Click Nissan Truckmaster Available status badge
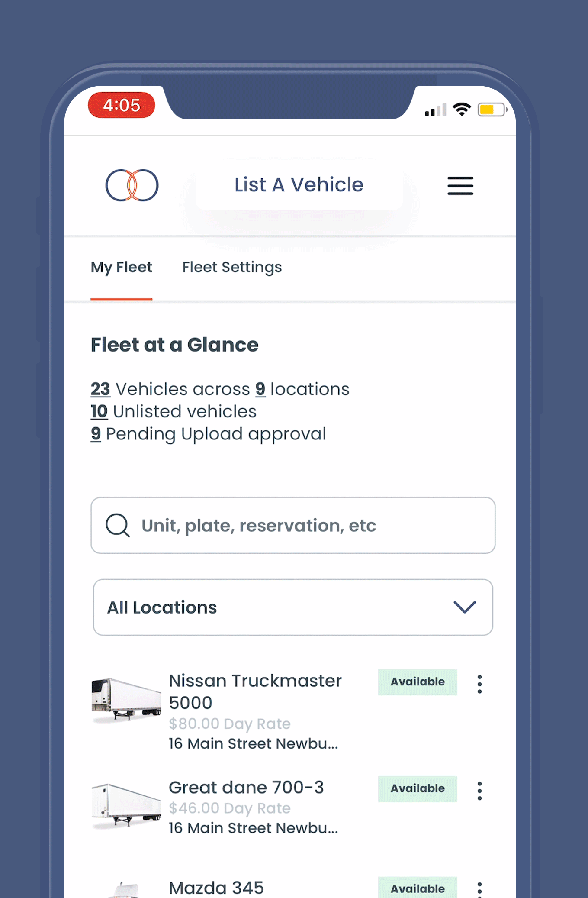This screenshot has width=588, height=898. point(418,682)
